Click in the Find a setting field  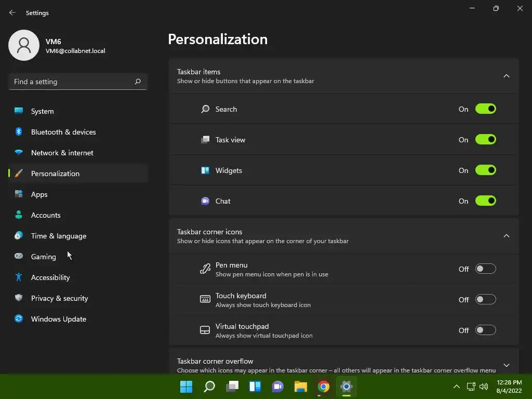pos(78,82)
